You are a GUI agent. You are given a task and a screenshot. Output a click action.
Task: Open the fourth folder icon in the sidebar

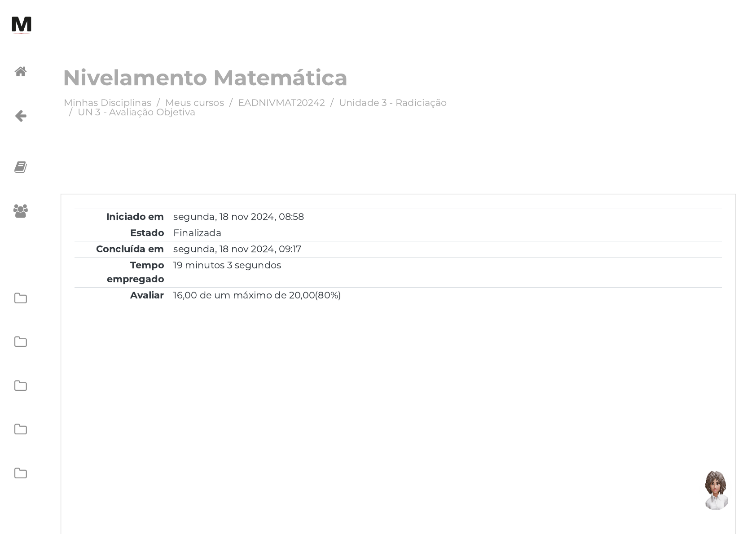[x=21, y=429]
